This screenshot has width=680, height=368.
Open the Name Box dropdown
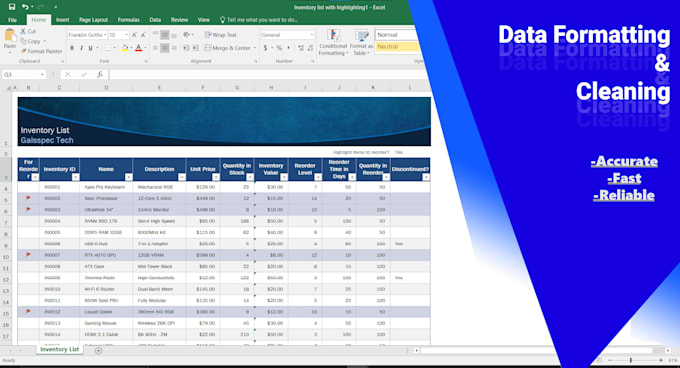(42, 75)
